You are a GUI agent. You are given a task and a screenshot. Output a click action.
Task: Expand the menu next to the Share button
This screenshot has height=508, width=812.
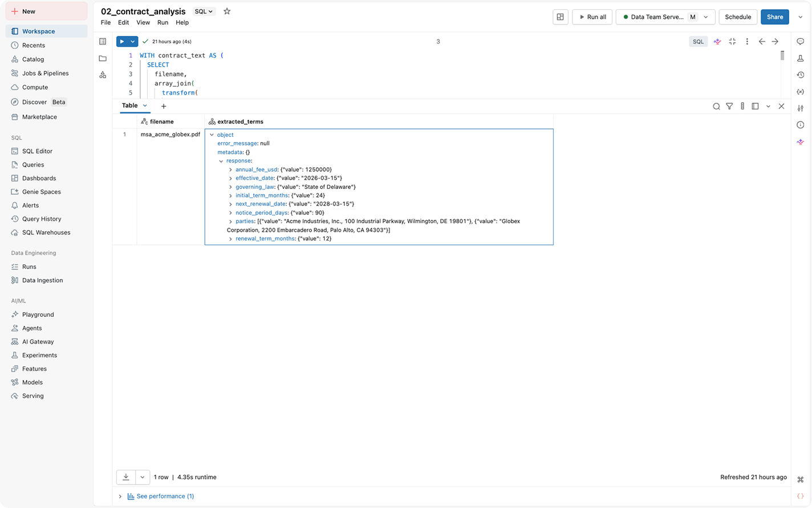(x=800, y=17)
